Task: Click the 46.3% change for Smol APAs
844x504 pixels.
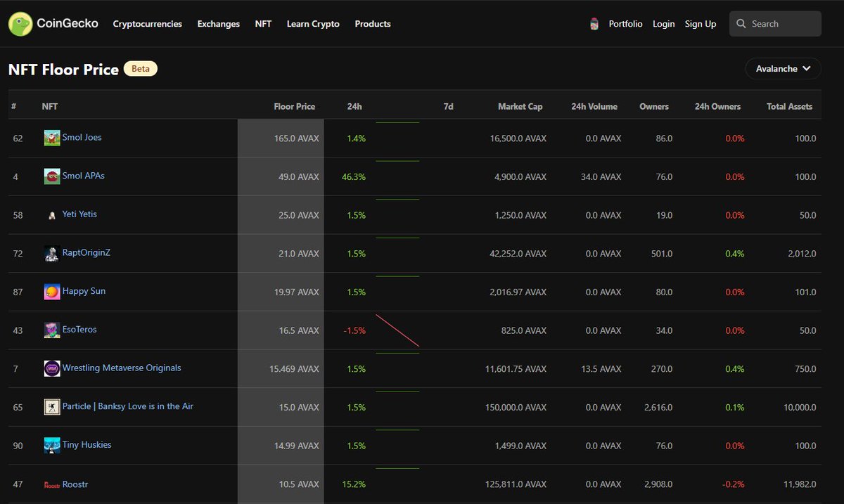Action: point(354,177)
